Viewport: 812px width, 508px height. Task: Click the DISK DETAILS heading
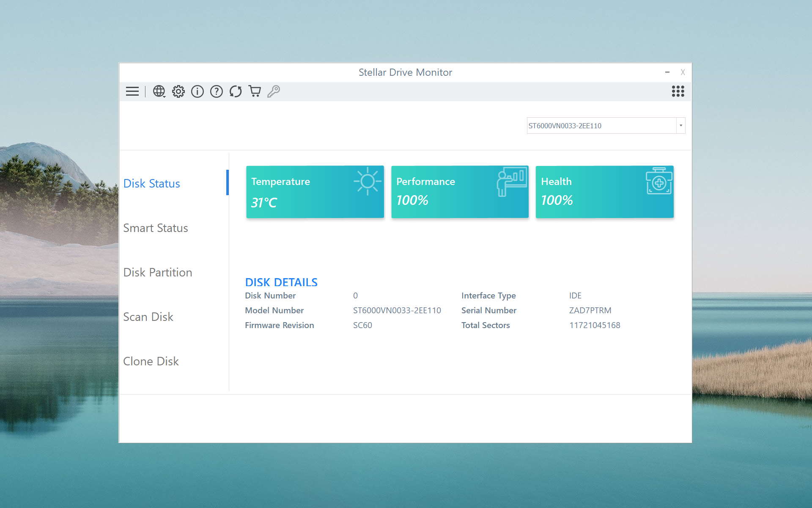[x=281, y=282]
